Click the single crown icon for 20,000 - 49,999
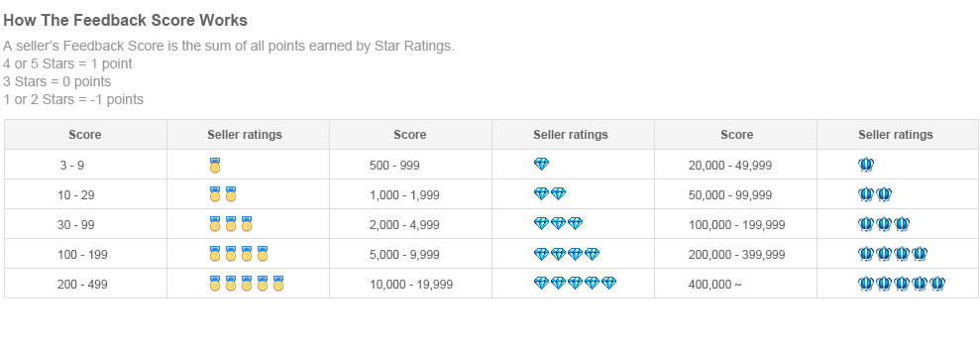The width and height of the screenshot is (980, 358). (866, 165)
